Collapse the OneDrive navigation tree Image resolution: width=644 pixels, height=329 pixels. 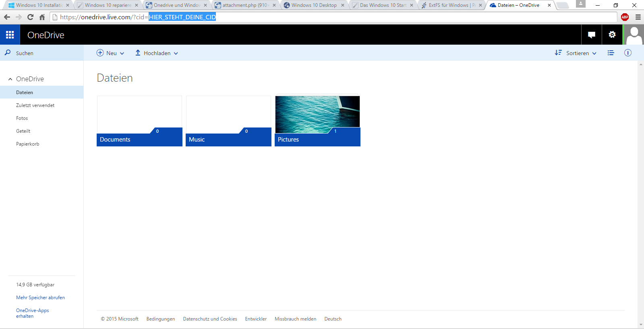coord(10,79)
